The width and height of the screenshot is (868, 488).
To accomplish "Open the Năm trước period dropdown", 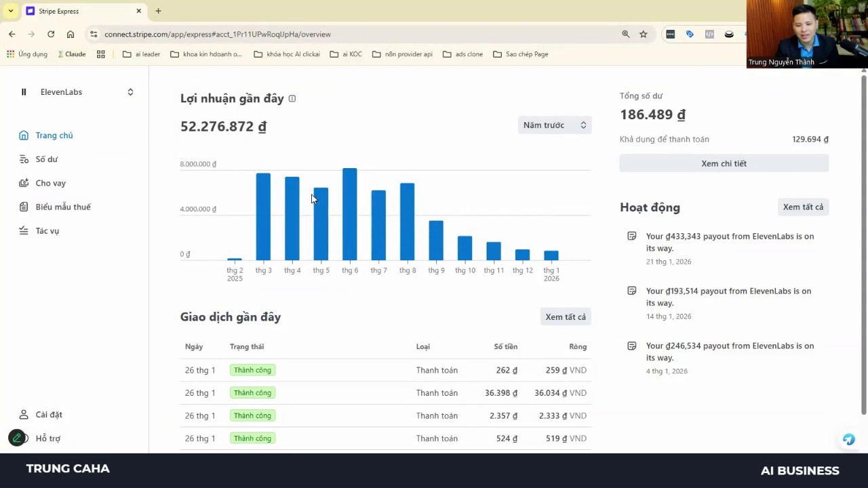I will pyautogui.click(x=555, y=125).
